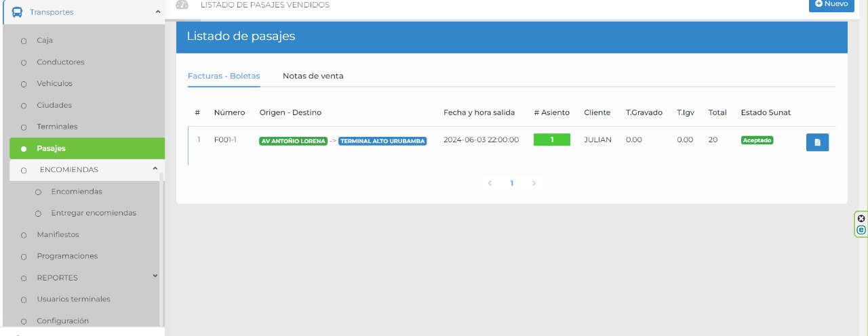
Task: Open Manifiestos from the sidebar
Action: pos(58,234)
